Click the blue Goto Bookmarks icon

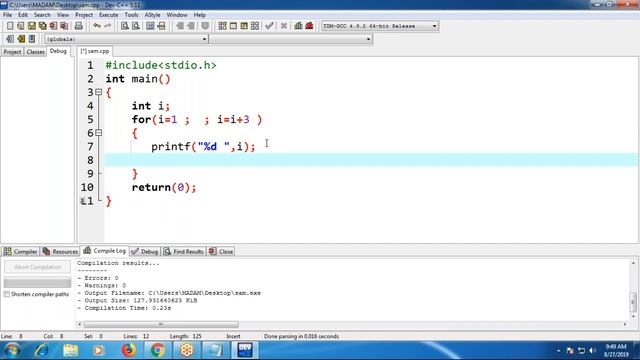click(x=32, y=39)
